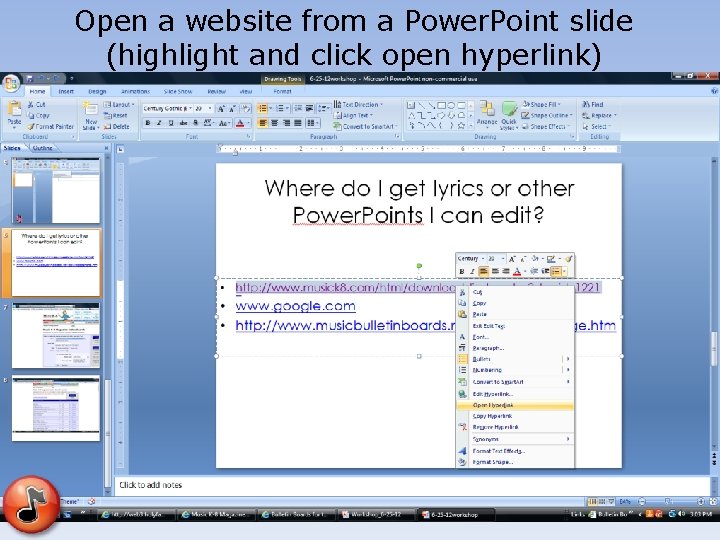720x540 pixels.
Task: Switch to the Outline pane tab
Action: coord(42,148)
